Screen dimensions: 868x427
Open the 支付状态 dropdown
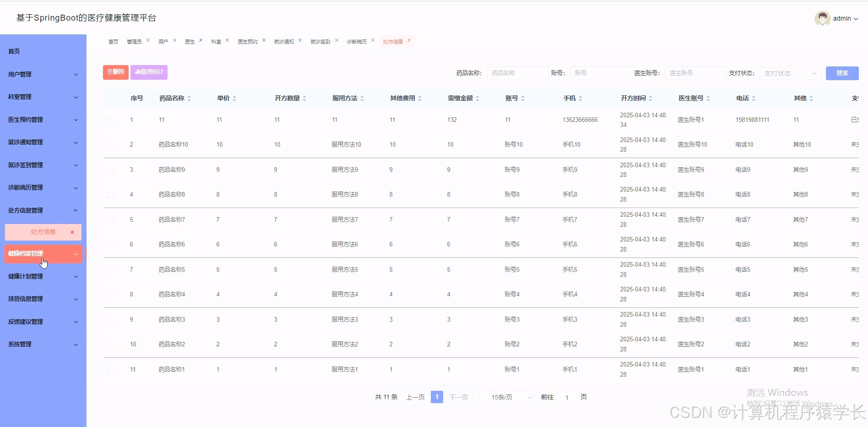[790, 73]
